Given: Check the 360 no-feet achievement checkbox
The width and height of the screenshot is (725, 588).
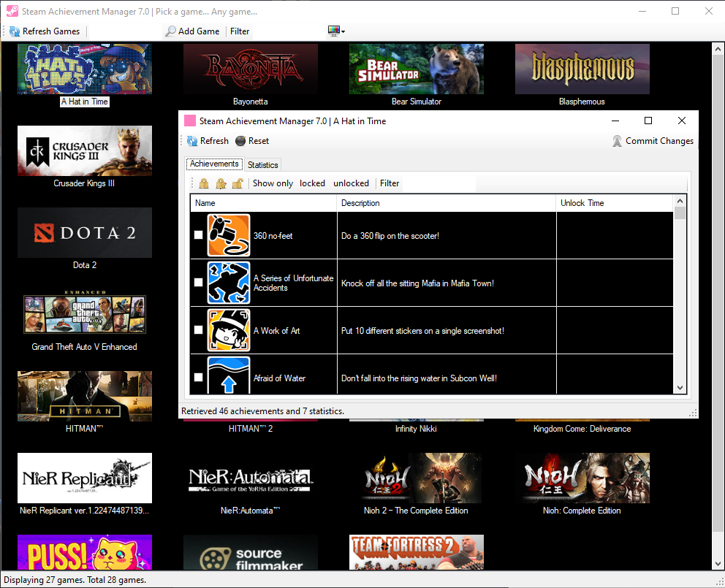Looking at the screenshot, I should [198, 234].
